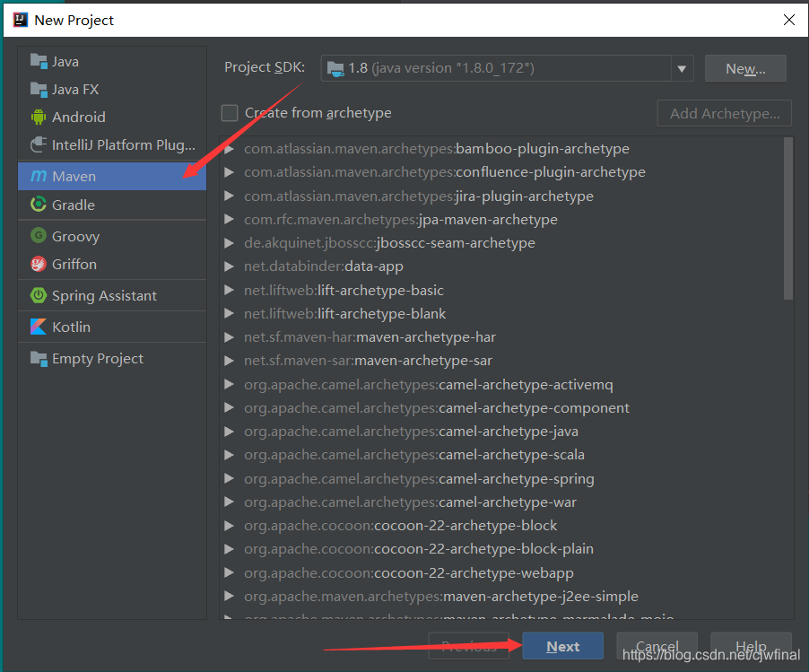Expand cocoon-22-archetype-webapp entry
The height and width of the screenshot is (672, 809).
click(x=229, y=573)
